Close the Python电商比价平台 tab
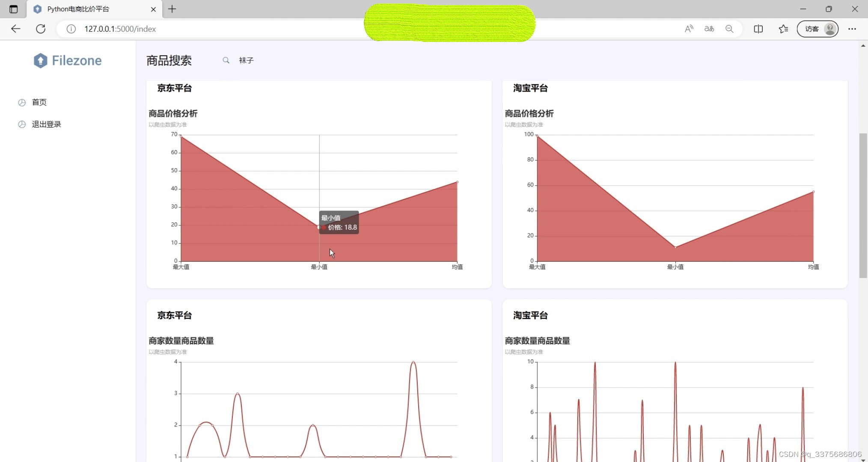The image size is (868, 462). [x=153, y=9]
